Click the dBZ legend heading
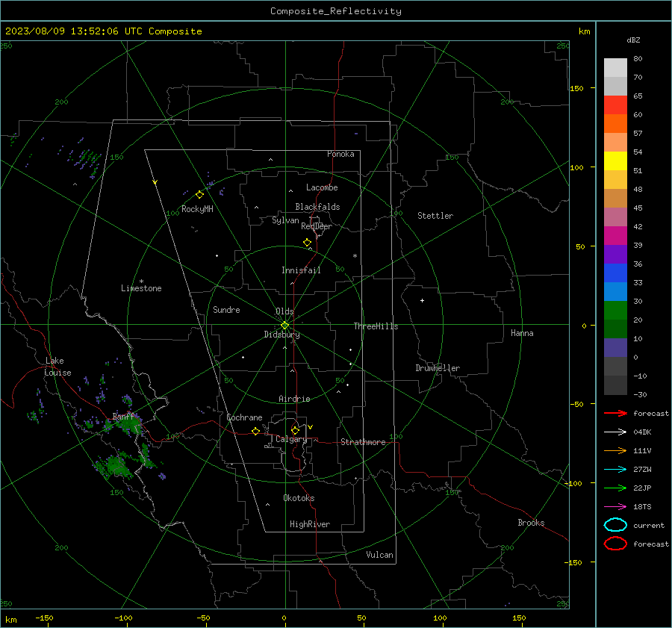672x628 pixels. (633, 40)
